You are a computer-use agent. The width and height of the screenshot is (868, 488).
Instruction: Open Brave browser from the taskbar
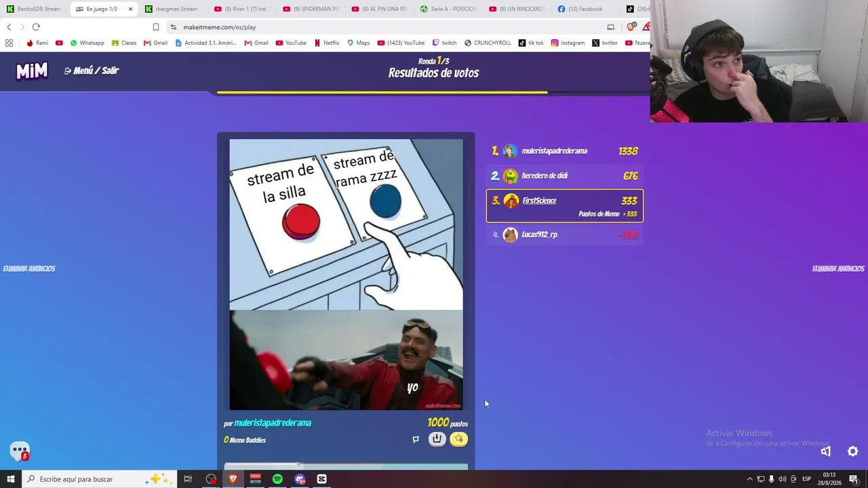pos(233,479)
